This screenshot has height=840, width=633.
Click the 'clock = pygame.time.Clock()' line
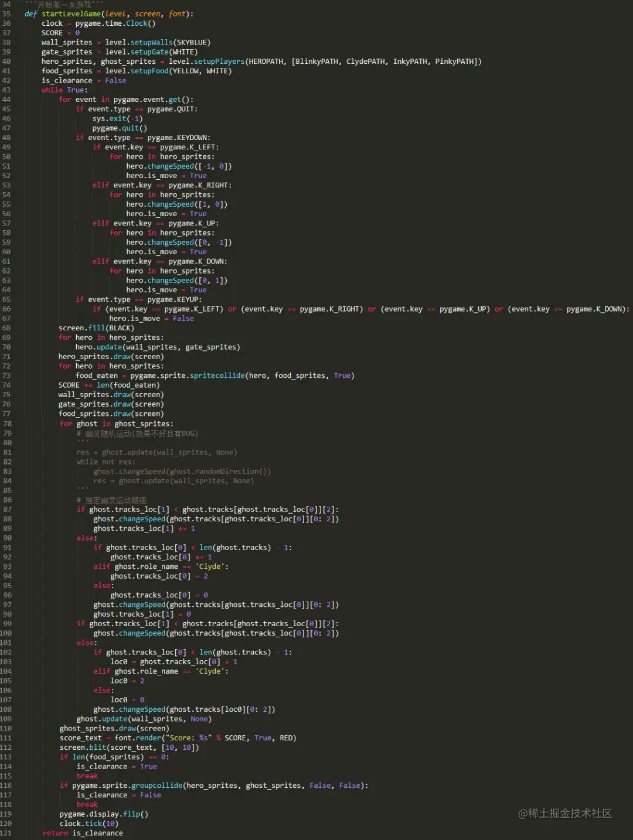pyautogui.click(x=98, y=23)
